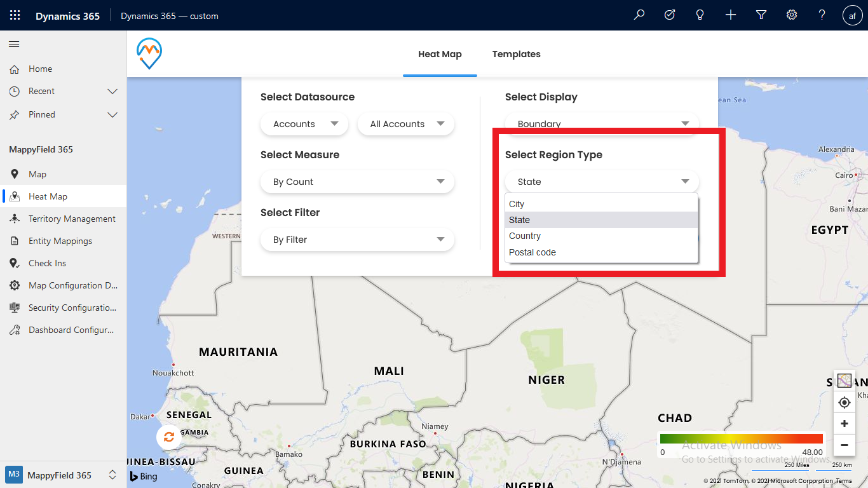Expand the Pinned section chevron

[112, 115]
